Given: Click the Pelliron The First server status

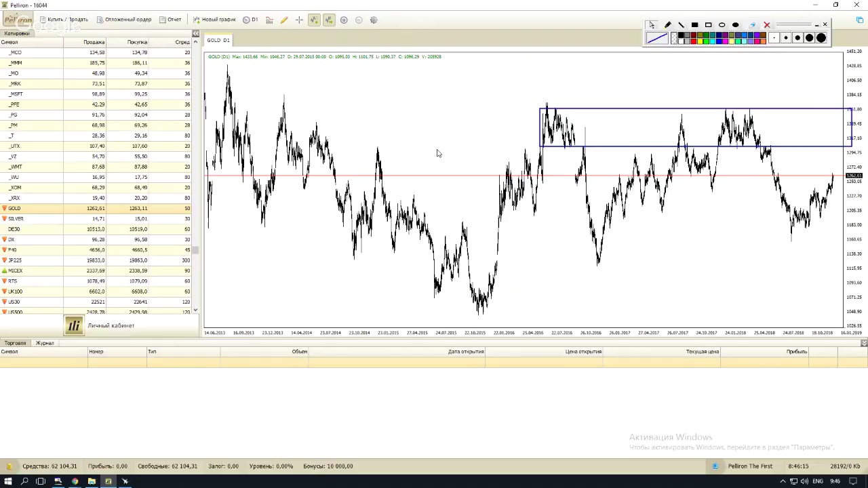Looking at the screenshot, I should pos(750,466).
